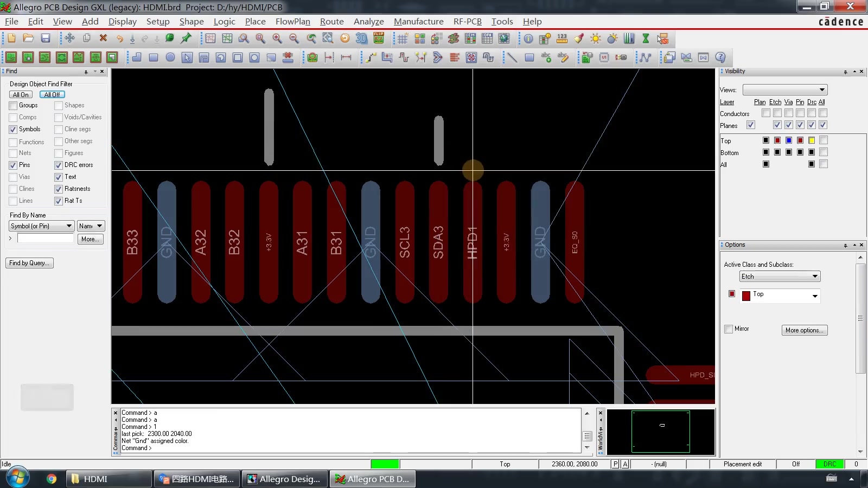Open the Top subclass dropdown
The height and width of the screenshot is (488, 868).
[x=780, y=296]
